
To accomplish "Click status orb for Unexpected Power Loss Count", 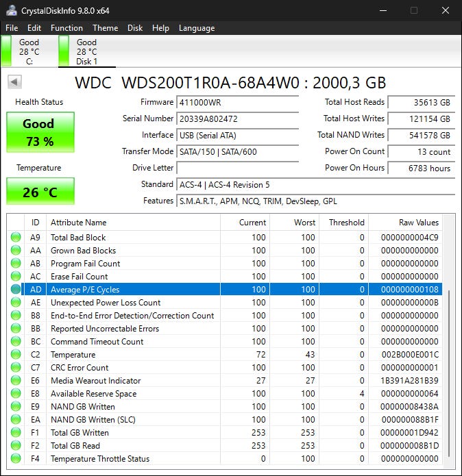I will click(x=16, y=302).
